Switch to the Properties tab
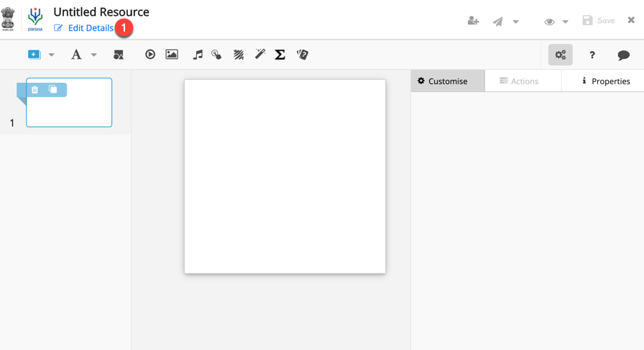Viewport: 644px width, 350px height. 605,81
